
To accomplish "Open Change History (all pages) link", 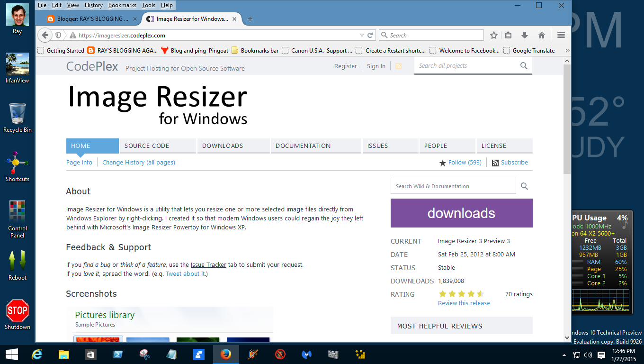I will pyautogui.click(x=139, y=162).
